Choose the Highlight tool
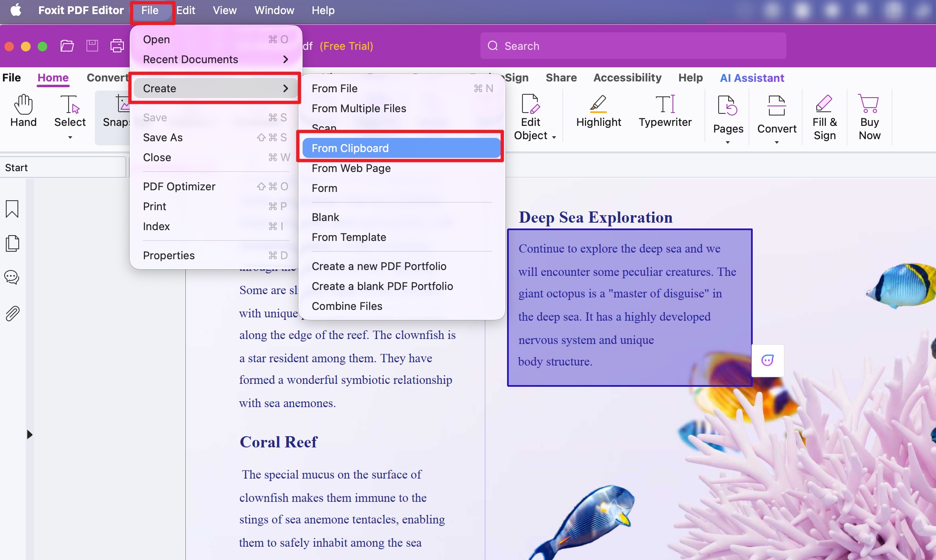Viewport: 936px width, 560px height. click(599, 111)
